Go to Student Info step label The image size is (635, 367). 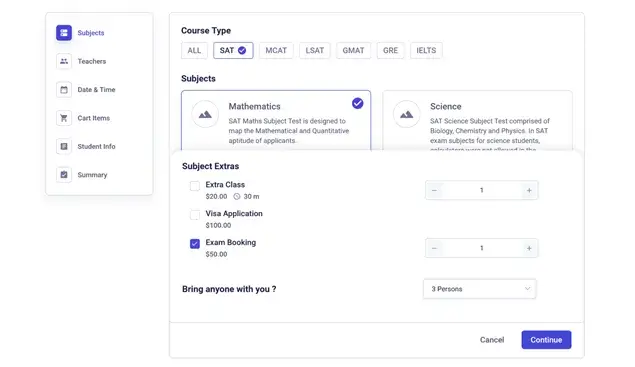[96, 147]
